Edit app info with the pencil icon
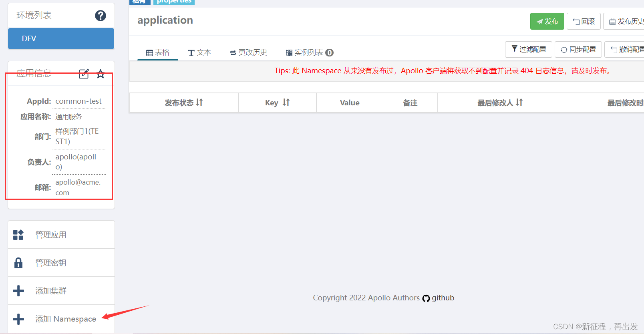The height and width of the screenshot is (334, 644). coord(84,74)
